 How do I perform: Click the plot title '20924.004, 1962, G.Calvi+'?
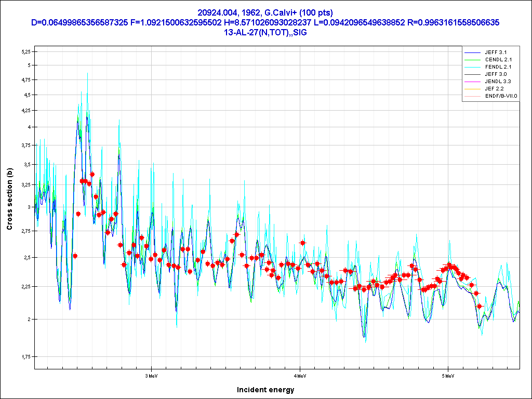265,12
